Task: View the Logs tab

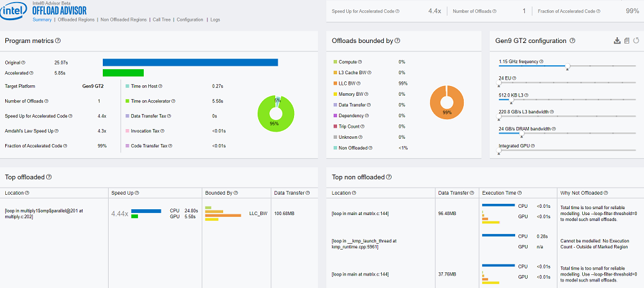Action: pyautogui.click(x=215, y=20)
